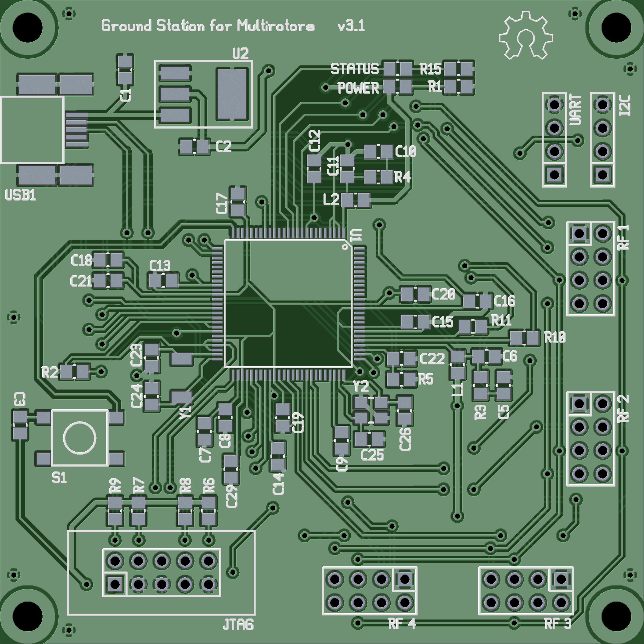Click the STATUS LED label
Screen dimensions: 644x644
coord(355,69)
